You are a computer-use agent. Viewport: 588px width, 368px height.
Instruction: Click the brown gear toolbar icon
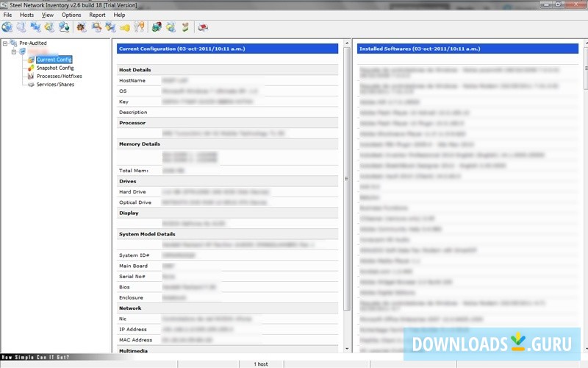click(82, 27)
